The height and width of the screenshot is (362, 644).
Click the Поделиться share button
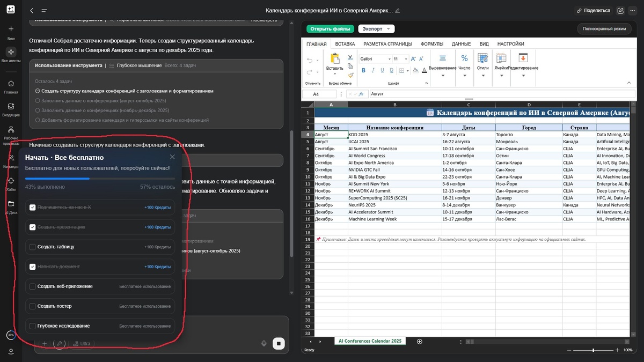[594, 10]
